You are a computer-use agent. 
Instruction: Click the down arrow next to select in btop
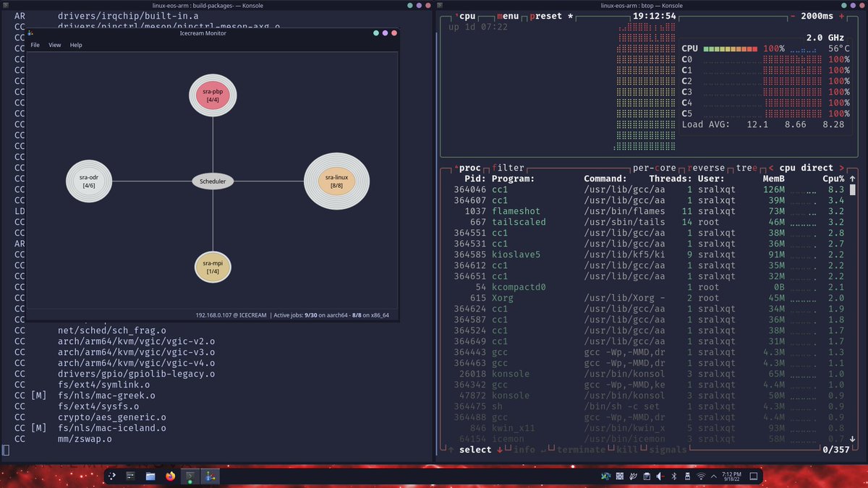(x=498, y=450)
